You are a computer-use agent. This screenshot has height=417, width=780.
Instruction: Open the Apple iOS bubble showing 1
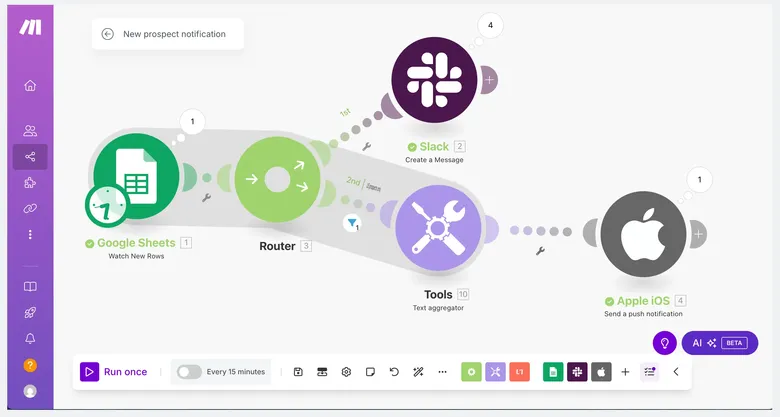(x=699, y=180)
